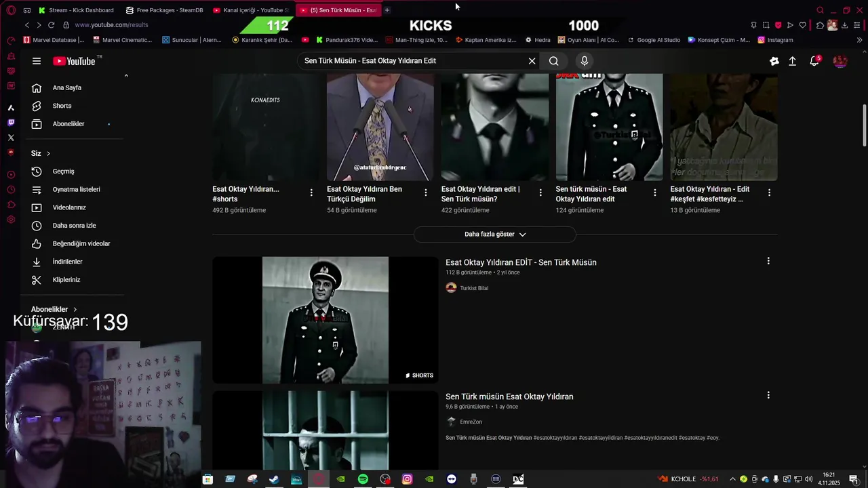Switch to Kanal içeriği YouTube Studio tab
868x488 pixels.
252,10
